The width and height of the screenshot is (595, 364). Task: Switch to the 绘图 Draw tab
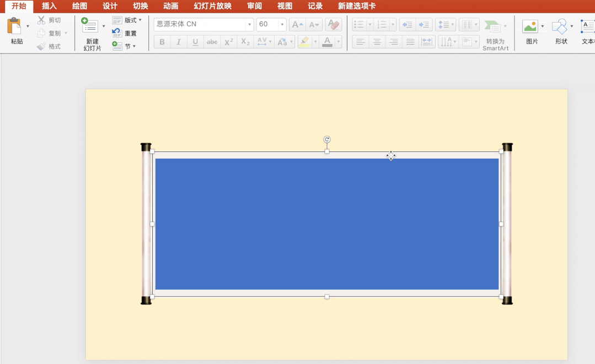click(x=79, y=6)
